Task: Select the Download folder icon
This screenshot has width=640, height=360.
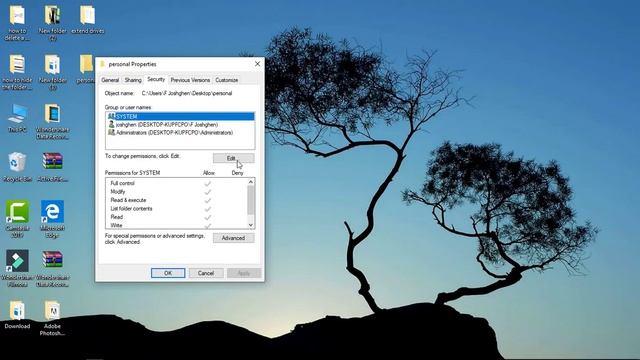Action: 17,315
